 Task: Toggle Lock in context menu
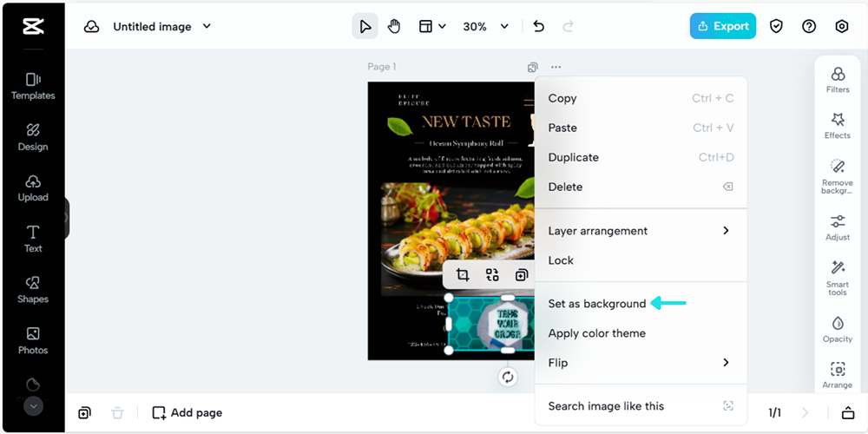pyautogui.click(x=561, y=260)
